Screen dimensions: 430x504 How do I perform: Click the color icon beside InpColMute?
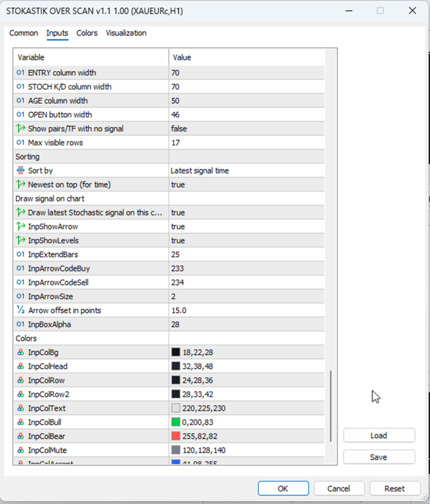(20, 450)
